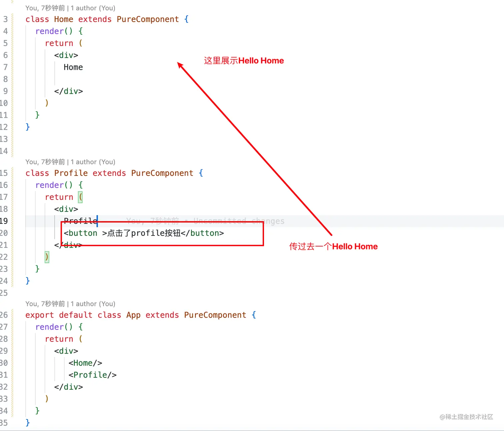Click 'render()' inside the Profile class
This screenshot has width=504, height=431.
click(x=54, y=185)
